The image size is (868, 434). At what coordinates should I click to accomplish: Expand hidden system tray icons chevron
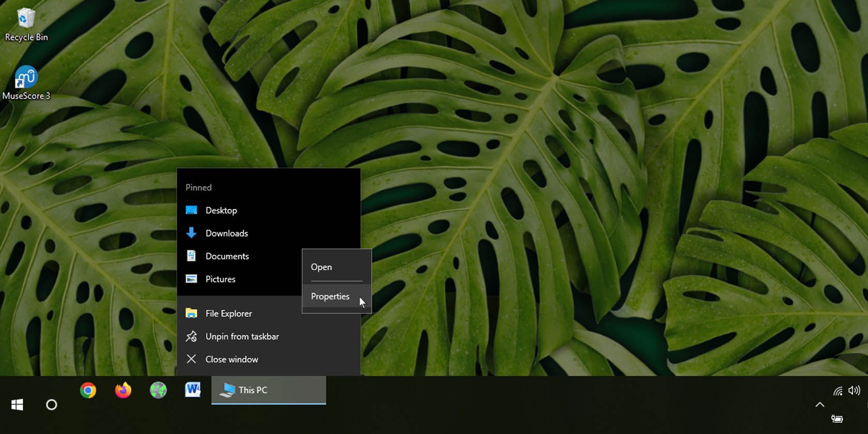pyautogui.click(x=819, y=405)
